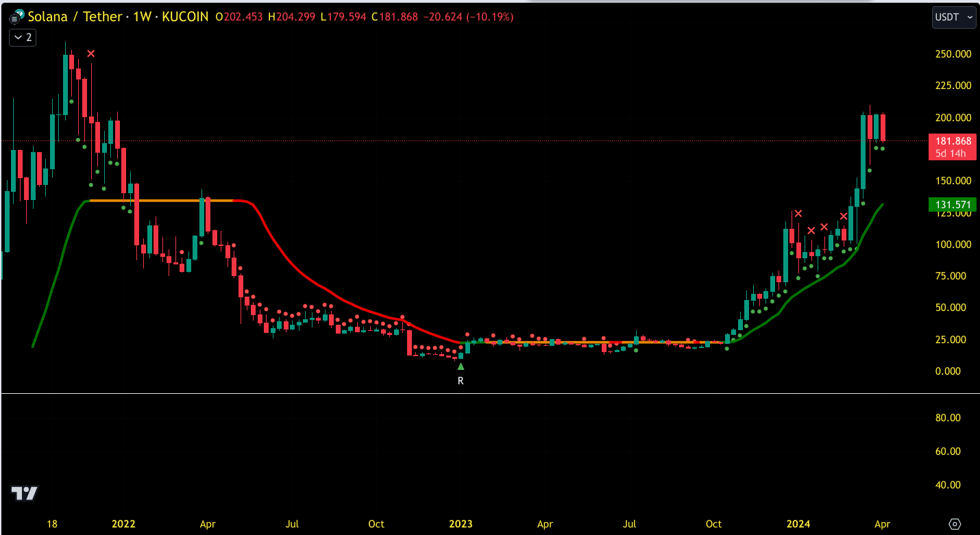The image size is (980, 535).
Task: Click the TradingView logo in chart corner
Action: 25,493
